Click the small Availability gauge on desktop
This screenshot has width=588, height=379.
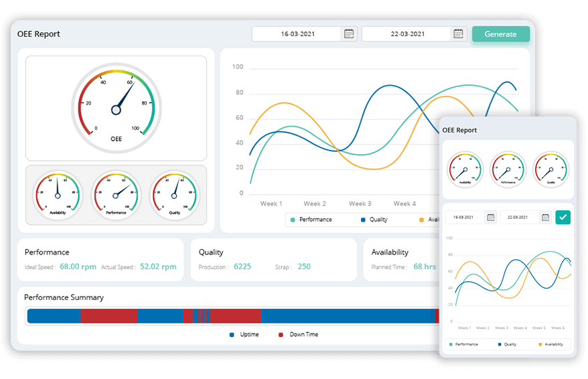[x=58, y=194]
